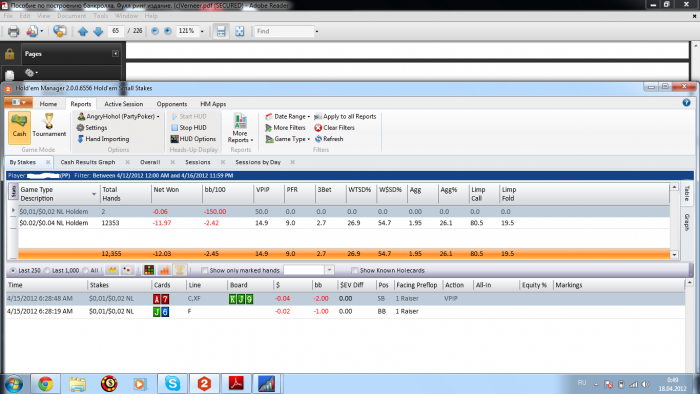
Task: Open Hold'em Manager Settings
Action: coord(92,128)
